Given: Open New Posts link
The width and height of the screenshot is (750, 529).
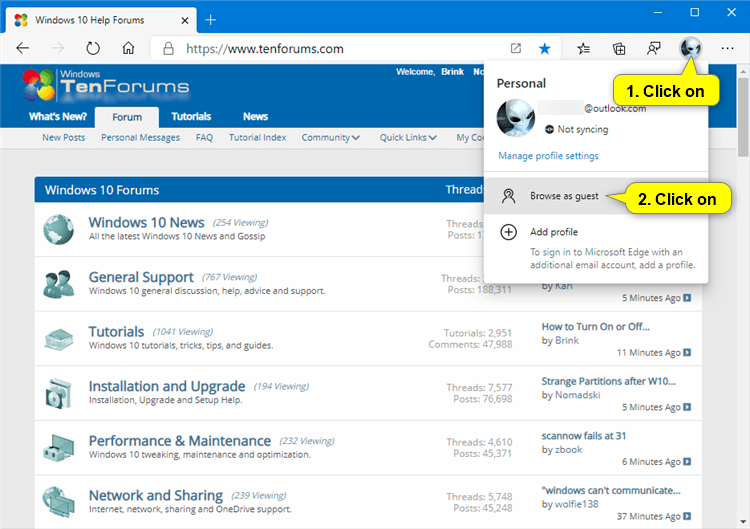Looking at the screenshot, I should coord(64,138).
